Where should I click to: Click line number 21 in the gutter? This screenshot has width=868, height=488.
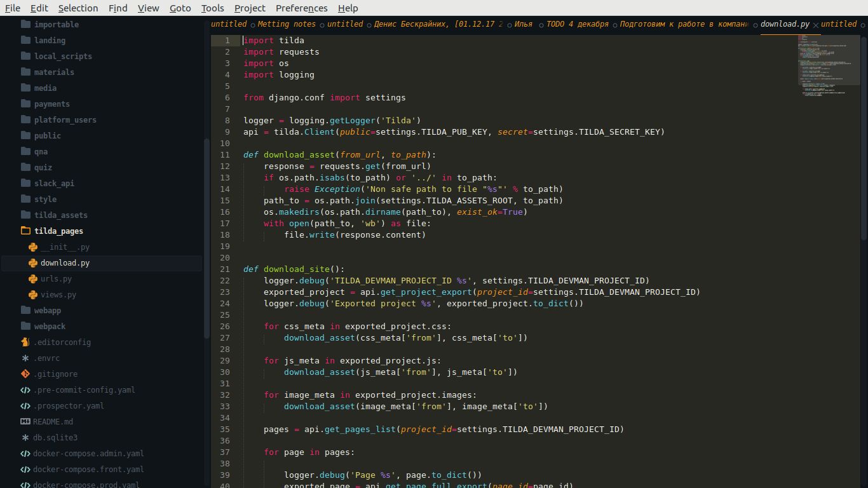click(x=225, y=269)
